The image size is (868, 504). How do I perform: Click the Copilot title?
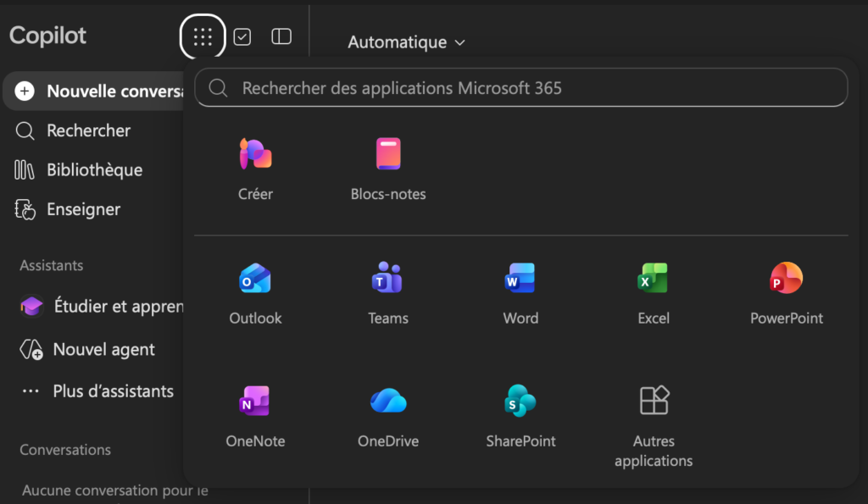pos(47,36)
